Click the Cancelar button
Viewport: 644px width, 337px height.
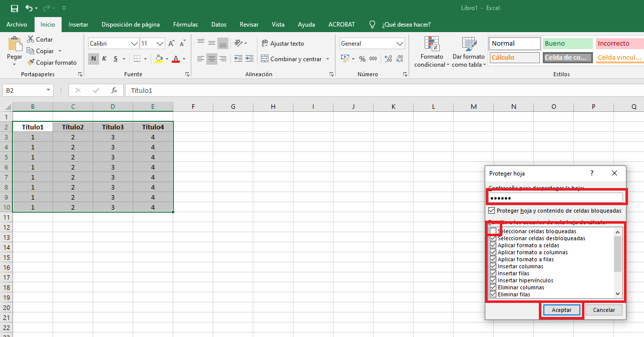603,310
